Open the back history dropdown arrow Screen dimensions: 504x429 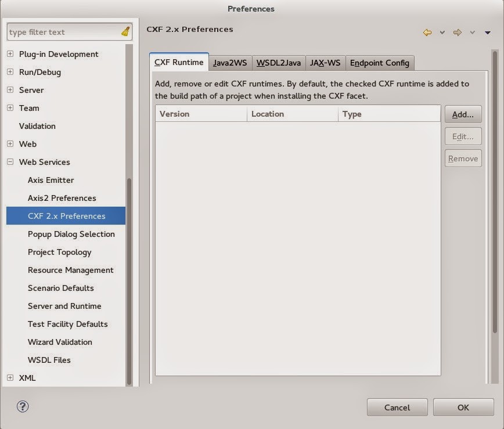point(442,33)
